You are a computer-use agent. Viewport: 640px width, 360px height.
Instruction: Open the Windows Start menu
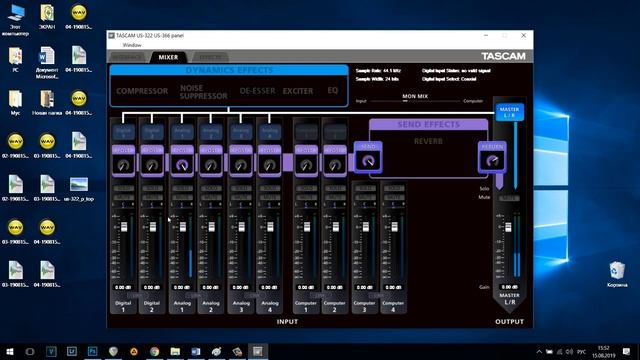pyautogui.click(x=10, y=351)
